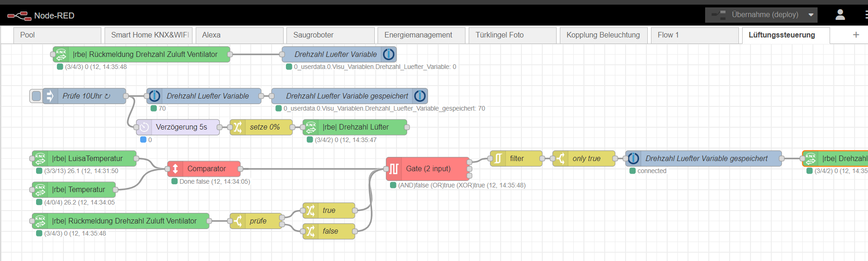Image resolution: width=868 pixels, height=261 pixels.
Task: Click status '(4/0/4) 26.2 (12, 14:34:05'
Action: (80, 202)
